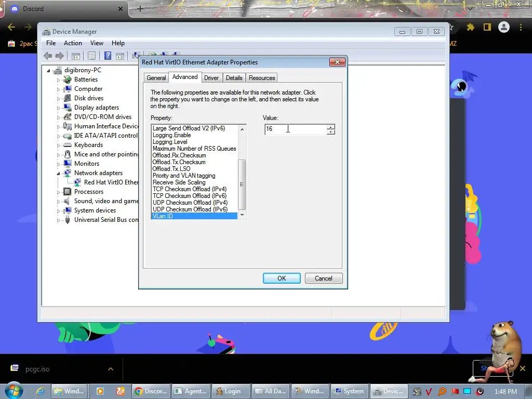Screen dimensions: 532x399
Task: Decrease VLan ID value with down spinner
Action: [331, 132]
